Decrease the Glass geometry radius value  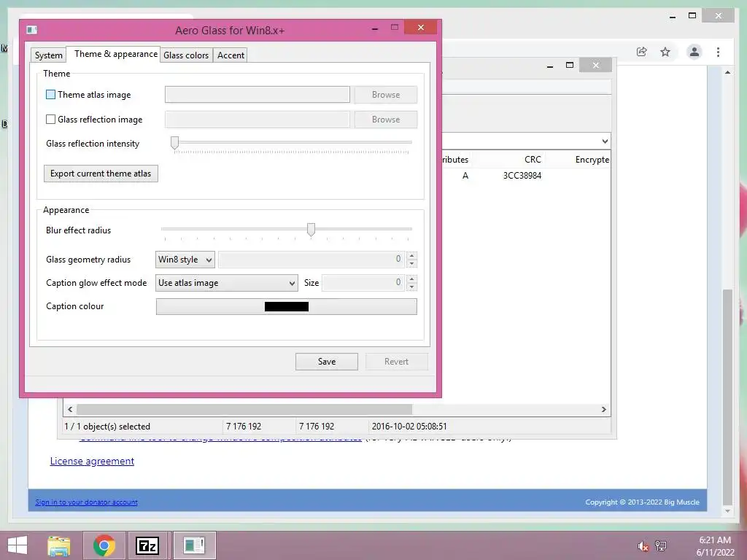tap(411, 263)
